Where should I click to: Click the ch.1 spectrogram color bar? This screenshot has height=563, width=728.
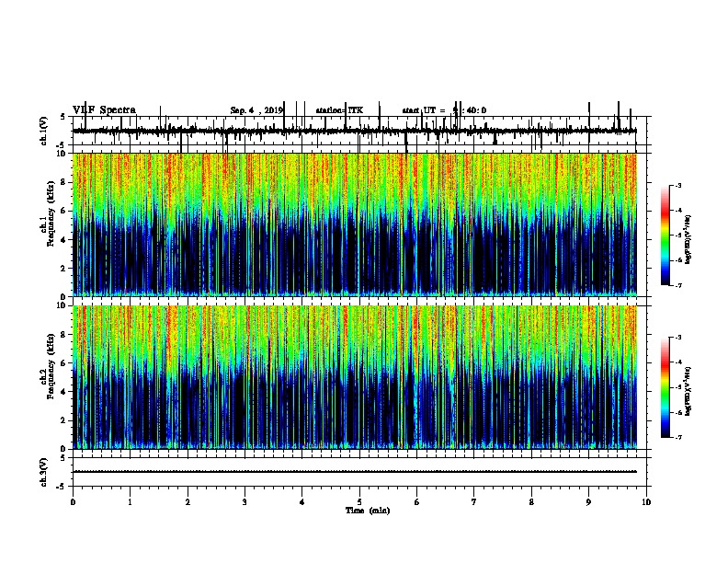[665, 236]
